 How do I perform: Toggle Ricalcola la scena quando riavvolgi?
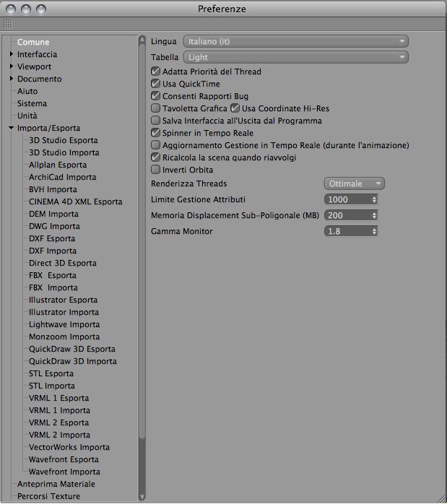155,157
